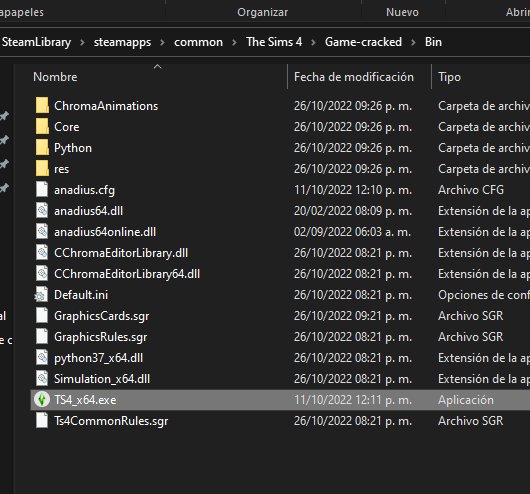Click the Aplicación type cell for TS4_x64.exe
Image resolution: width=530 pixels, height=494 pixels.
466,400
